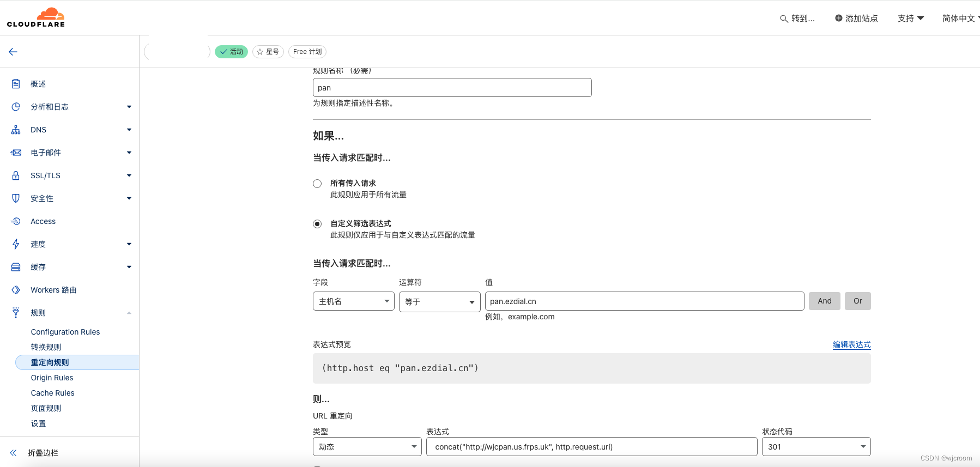The height and width of the screenshot is (467, 980).
Task: Click the Free 计划 badge
Action: coord(307,52)
